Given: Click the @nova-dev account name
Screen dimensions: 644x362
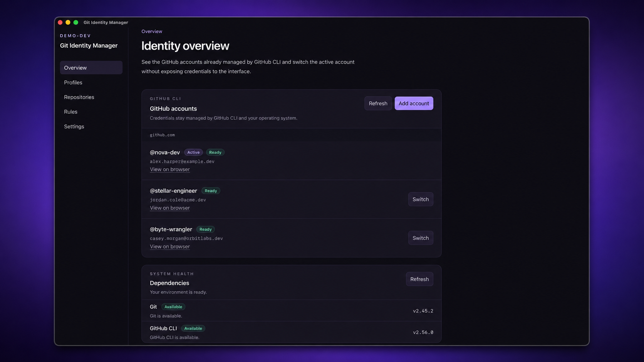Looking at the screenshot, I should click(x=165, y=152).
